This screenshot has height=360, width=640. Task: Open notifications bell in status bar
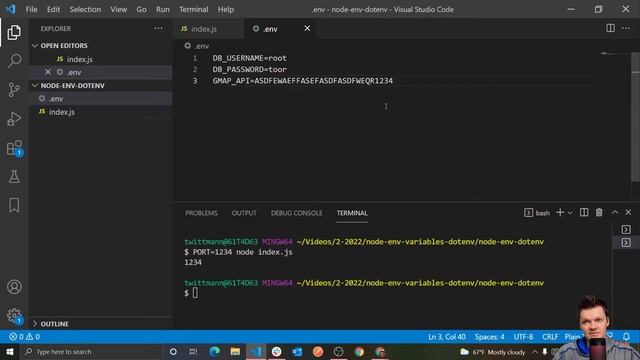pyautogui.click(x=626, y=337)
